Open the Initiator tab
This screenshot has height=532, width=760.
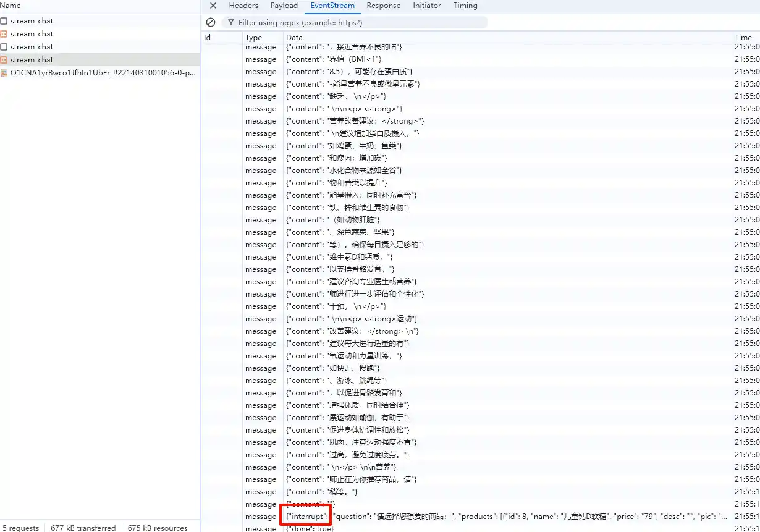coord(427,6)
